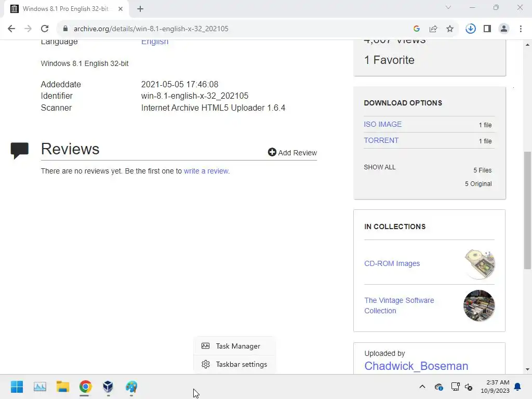Download the TORRENT file

(x=381, y=140)
